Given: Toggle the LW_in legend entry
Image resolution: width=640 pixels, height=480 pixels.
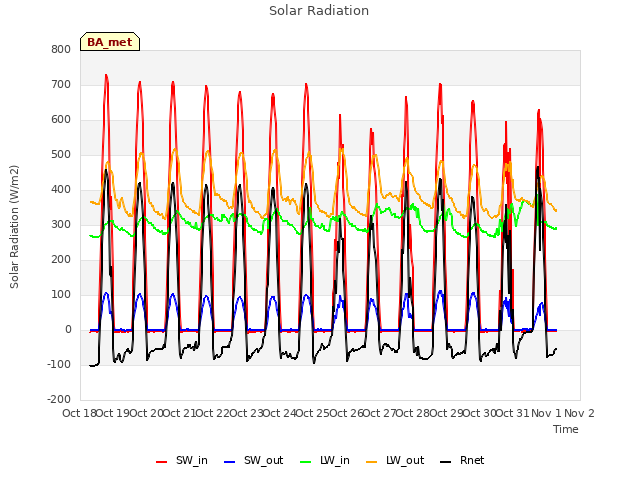Looking at the screenshot, I should coord(325,461).
